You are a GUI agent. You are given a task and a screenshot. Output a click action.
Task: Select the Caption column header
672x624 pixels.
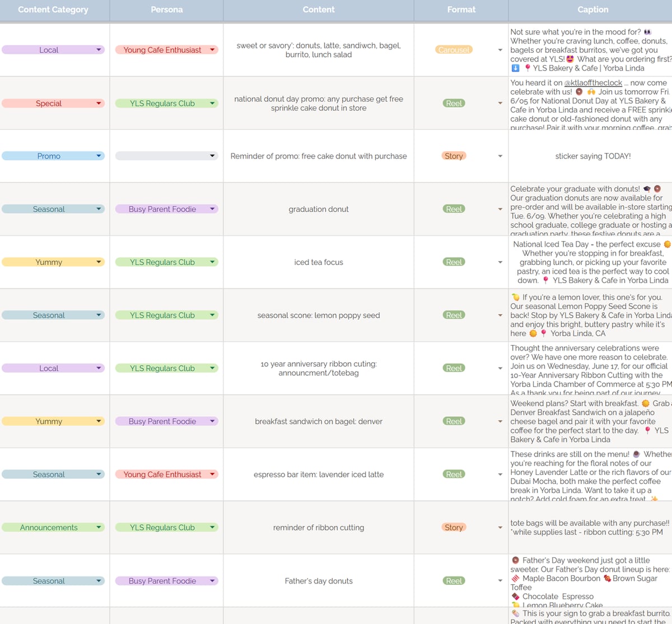[x=592, y=10]
